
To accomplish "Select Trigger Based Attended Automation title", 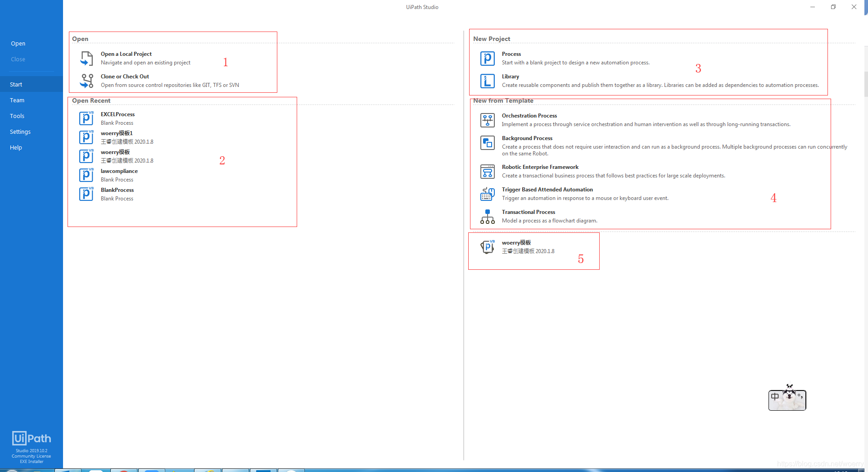I will (547, 190).
